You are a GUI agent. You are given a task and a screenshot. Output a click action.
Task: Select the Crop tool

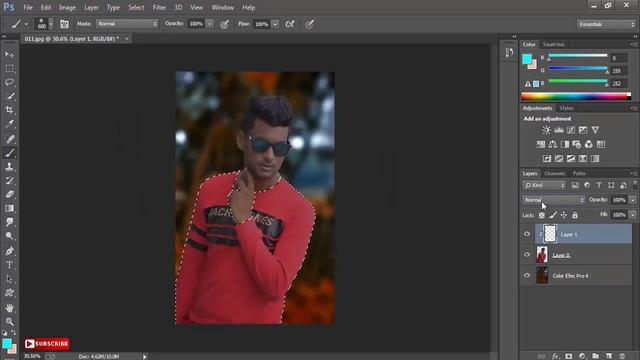9,110
